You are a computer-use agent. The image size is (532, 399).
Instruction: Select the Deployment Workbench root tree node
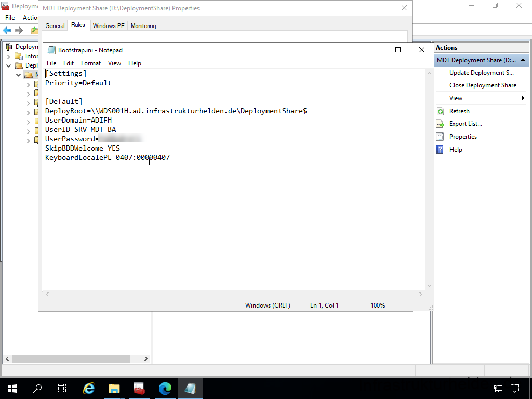[x=26, y=46]
